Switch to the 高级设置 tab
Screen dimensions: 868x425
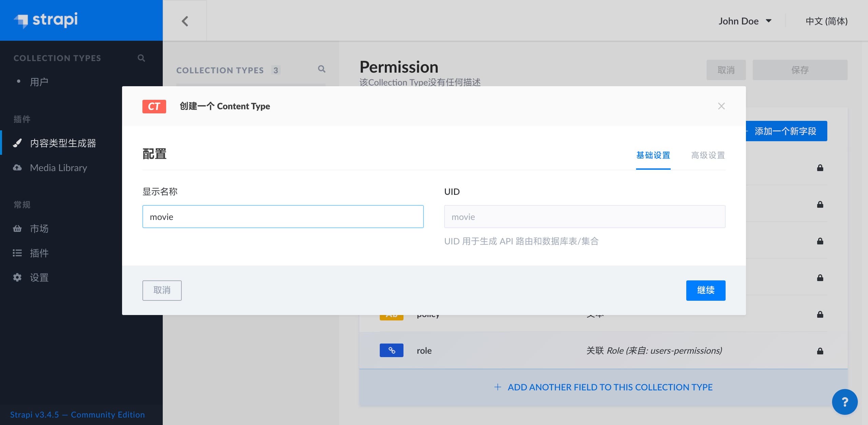pyautogui.click(x=708, y=155)
